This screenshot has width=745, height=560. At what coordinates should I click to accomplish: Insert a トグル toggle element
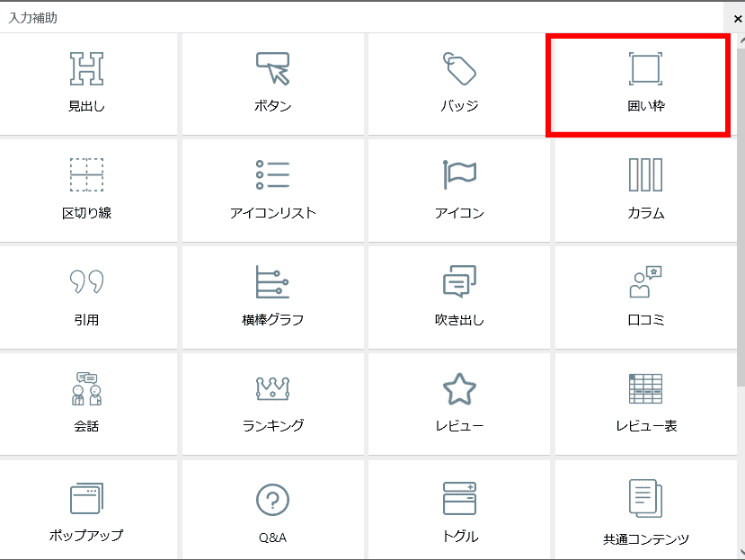[459, 498]
